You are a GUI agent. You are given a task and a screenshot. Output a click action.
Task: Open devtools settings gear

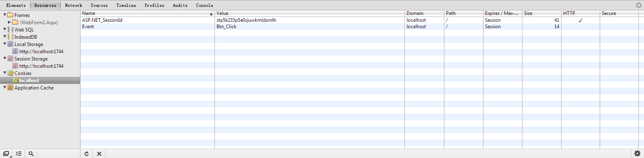pyautogui.click(x=637, y=154)
